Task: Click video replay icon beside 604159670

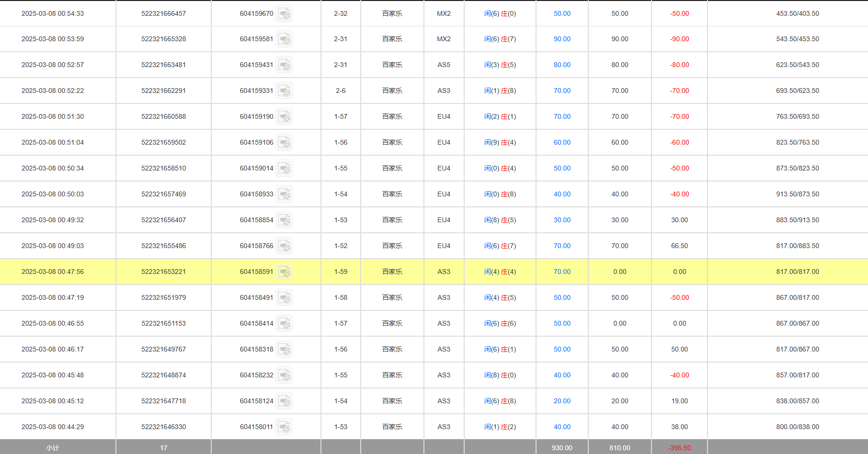Action: [285, 14]
